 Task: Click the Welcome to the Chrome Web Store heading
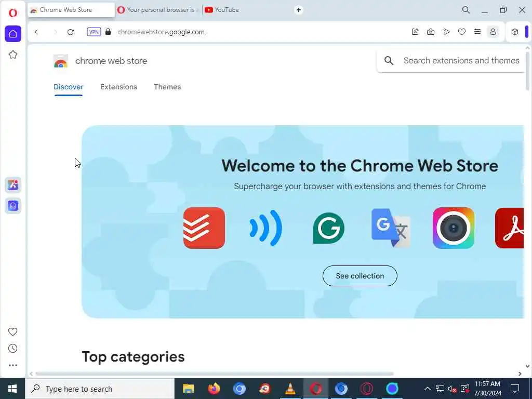[x=360, y=166]
